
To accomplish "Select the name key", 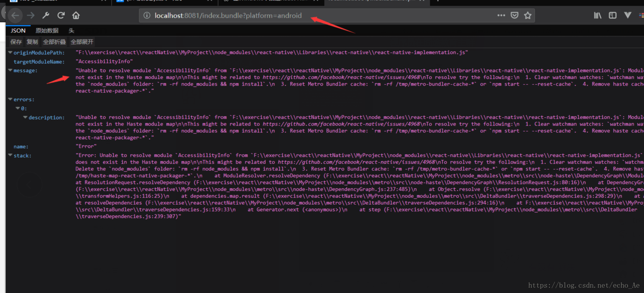I will 21,147.
